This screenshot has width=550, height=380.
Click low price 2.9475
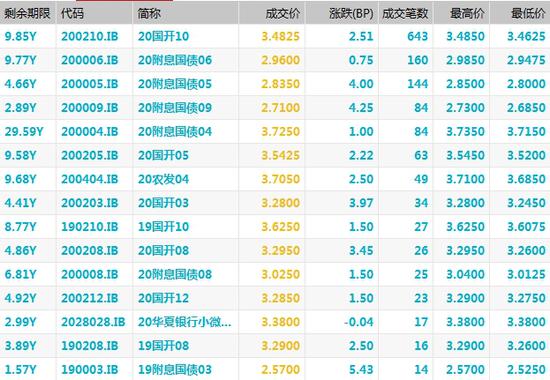coord(526,60)
